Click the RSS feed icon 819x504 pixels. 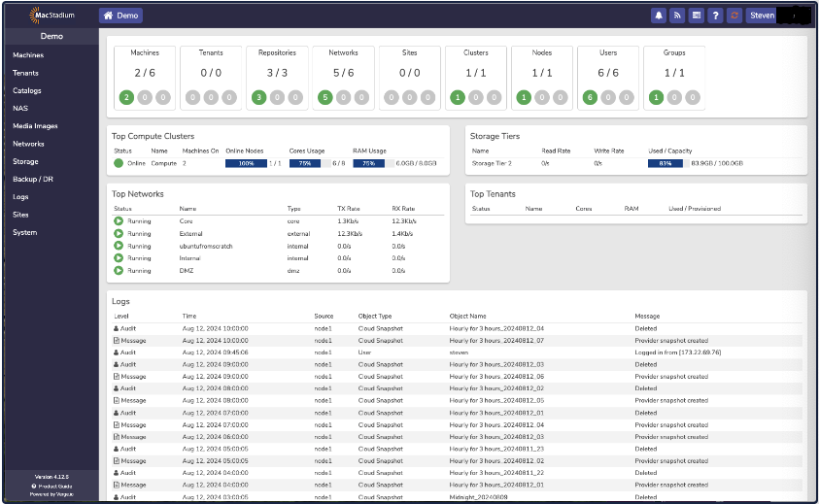click(x=677, y=16)
